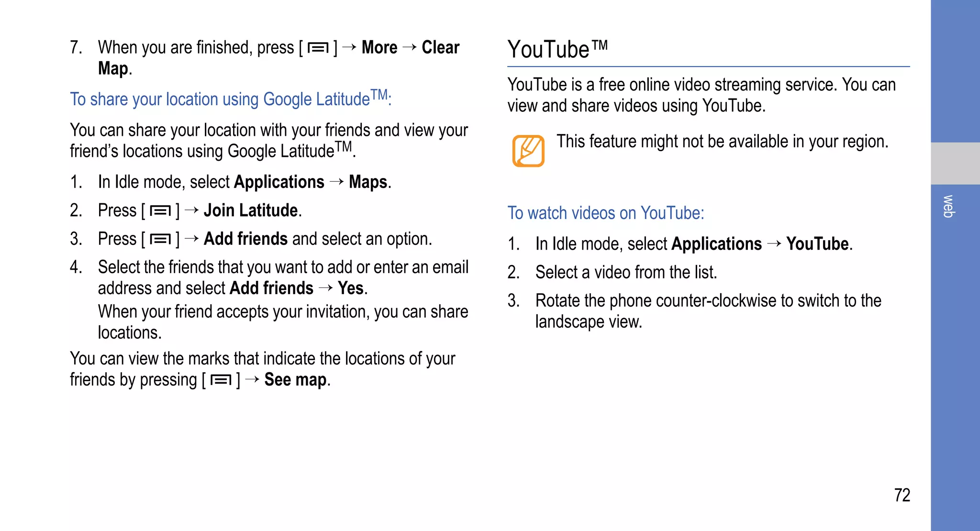Click the menu key icon before Add friends and select an option
The image size is (980, 531).
click(160, 239)
